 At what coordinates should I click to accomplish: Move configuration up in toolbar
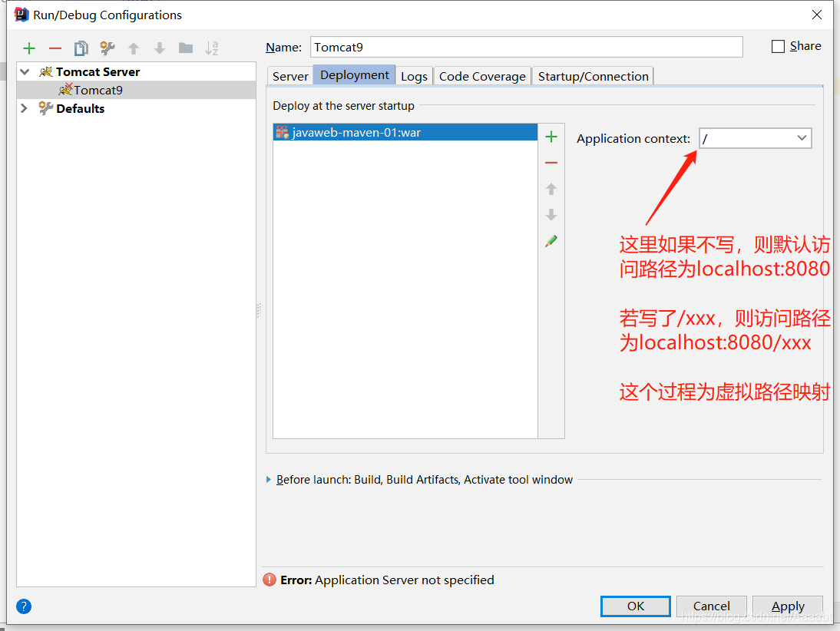[x=134, y=48]
